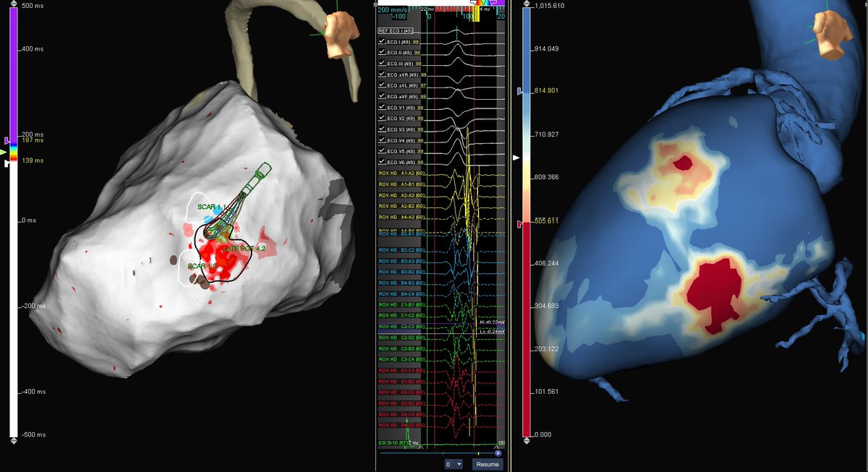
Task: Select the ROV HD A2-B2 (60) channel
Action: [402, 207]
